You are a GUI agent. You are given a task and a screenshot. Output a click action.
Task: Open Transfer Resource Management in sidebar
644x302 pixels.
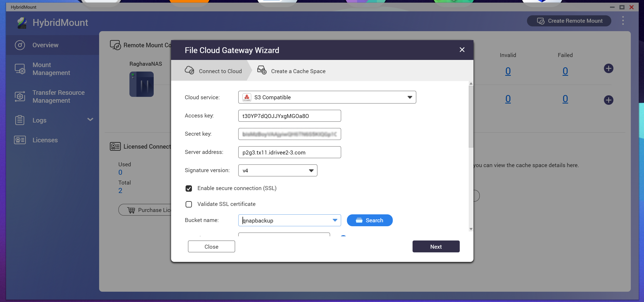(52, 97)
